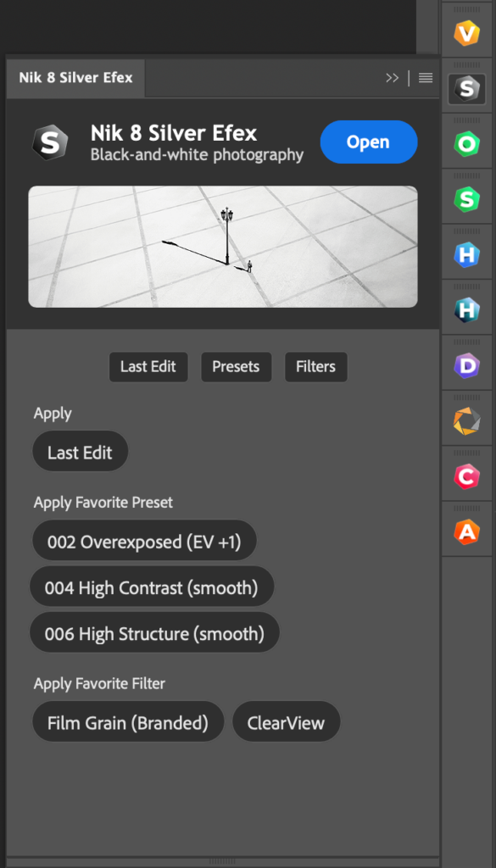The width and height of the screenshot is (496, 868).
Task: Open the green S Nik plugin icon
Action: (x=466, y=199)
